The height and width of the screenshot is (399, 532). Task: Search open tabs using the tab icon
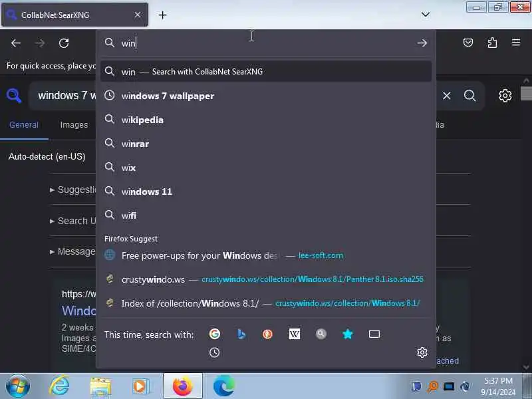pos(374,334)
